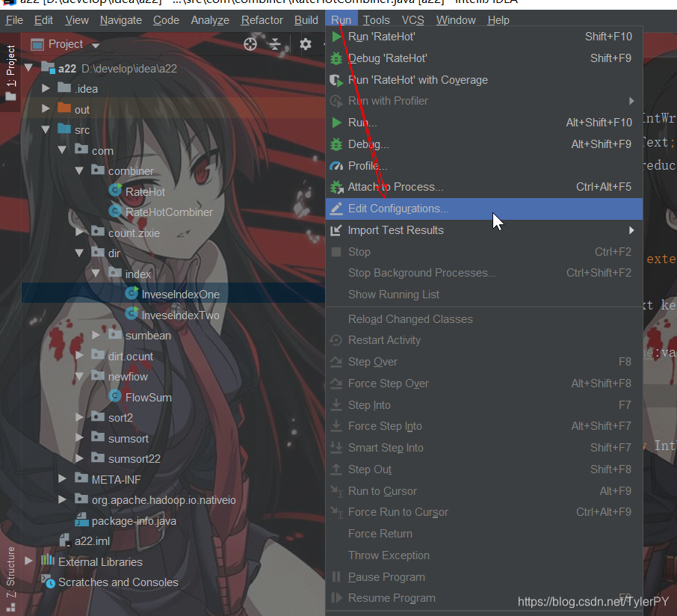
Task: Choose Debug... menu entry
Action: (x=484, y=144)
